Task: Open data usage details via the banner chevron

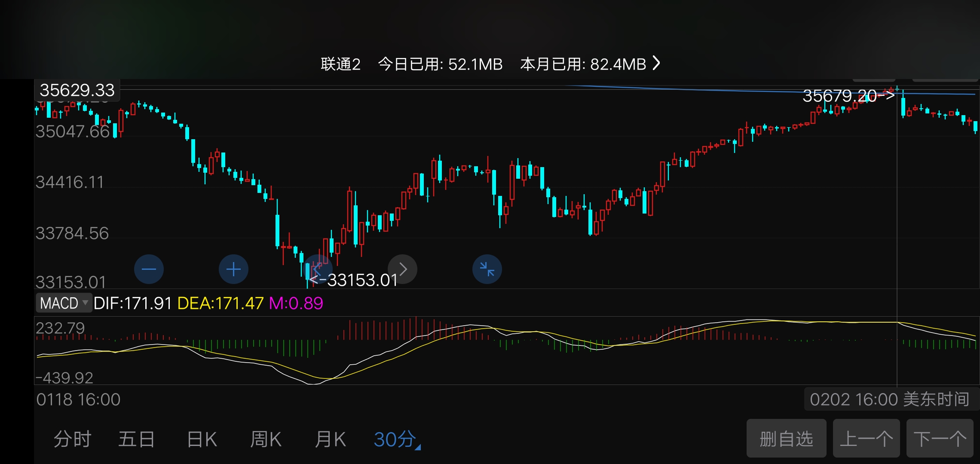Action: [x=656, y=63]
